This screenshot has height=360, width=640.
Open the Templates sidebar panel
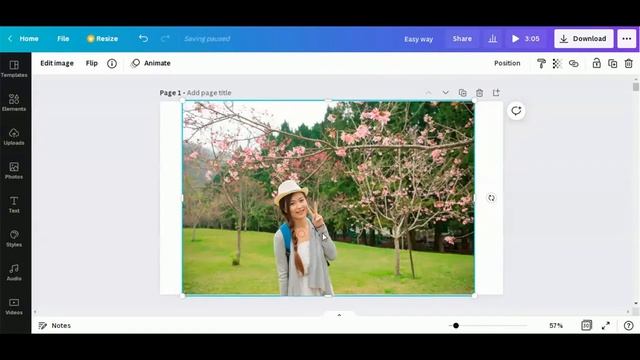(x=14, y=69)
